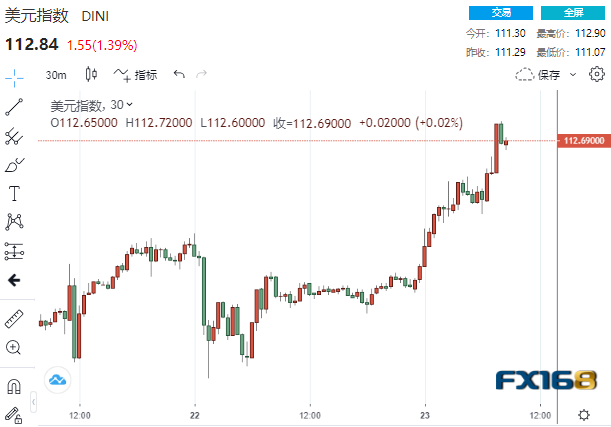Select the text annotation tool
The height and width of the screenshot is (427, 611).
14,194
